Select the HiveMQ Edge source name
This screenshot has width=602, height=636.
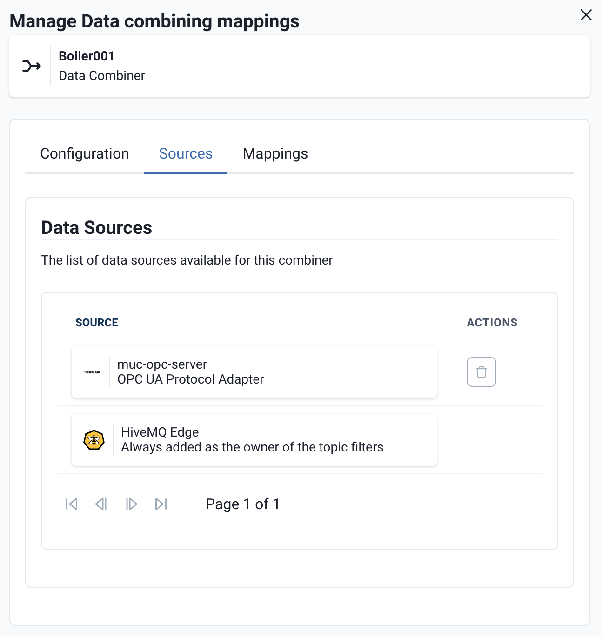(x=160, y=432)
